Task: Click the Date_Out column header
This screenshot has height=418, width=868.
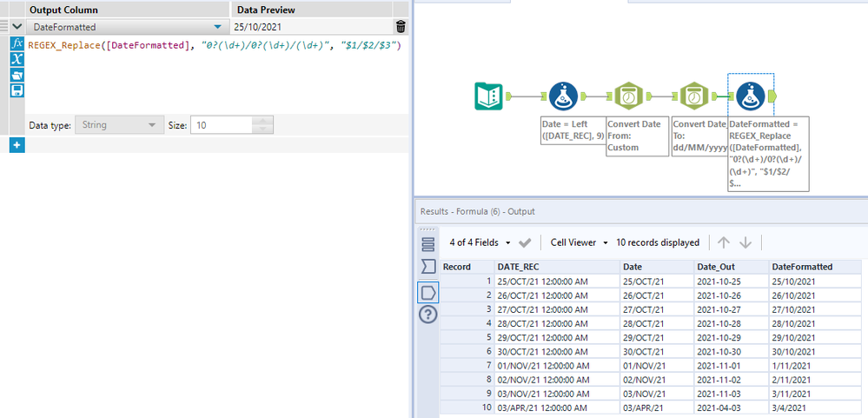Action: (731, 267)
